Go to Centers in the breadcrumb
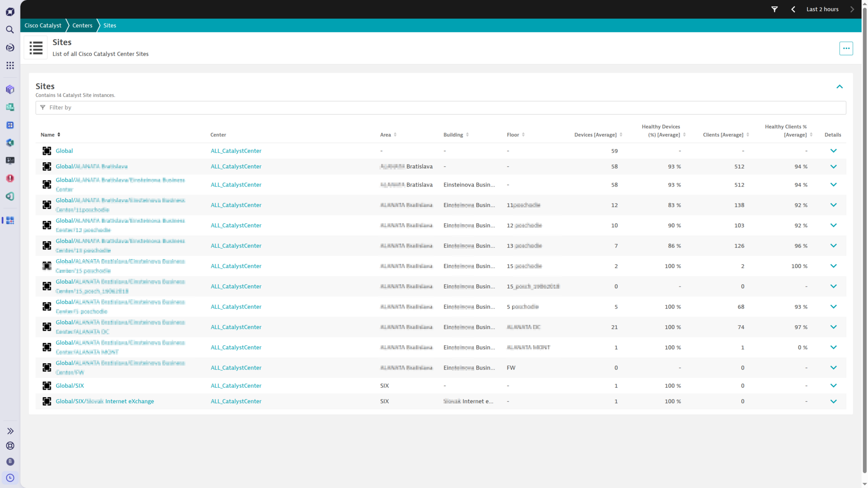The image size is (868, 488). (82, 25)
